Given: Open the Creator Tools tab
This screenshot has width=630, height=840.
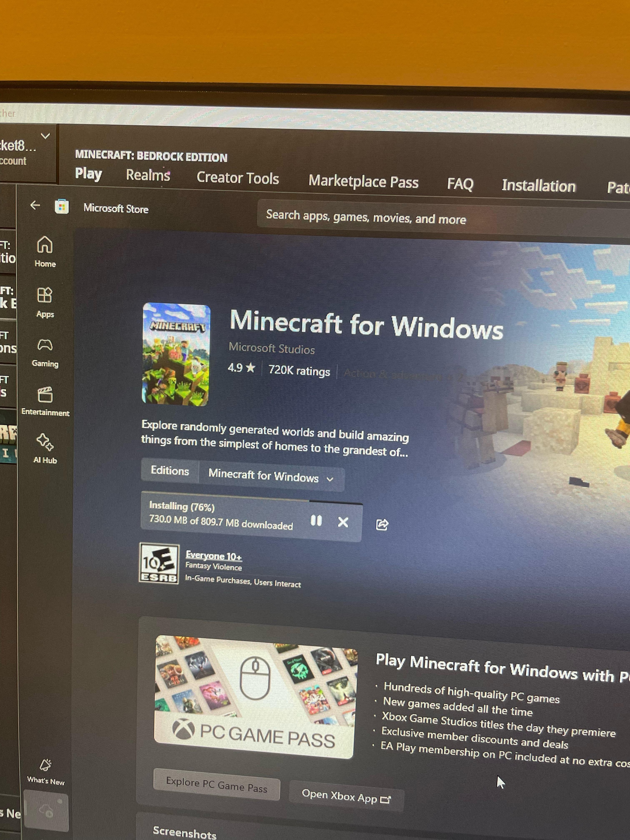Looking at the screenshot, I should pyautogui.click(x=238, y=178).
